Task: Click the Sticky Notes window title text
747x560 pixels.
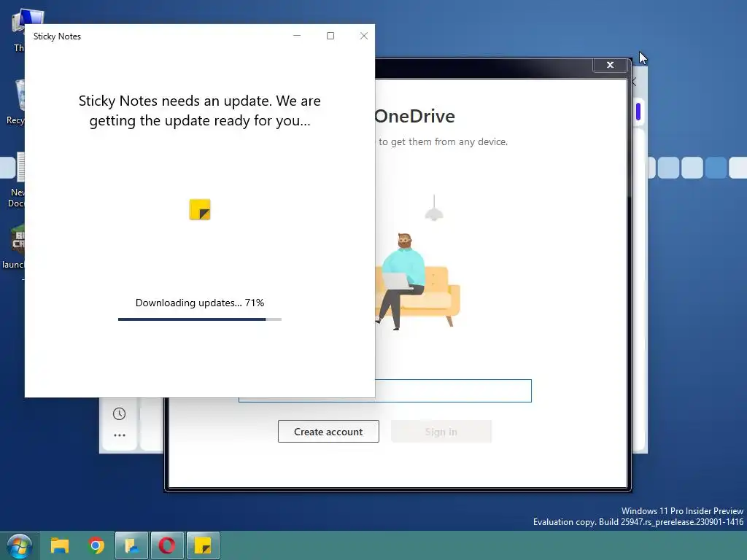Action: tap(57, 36)
